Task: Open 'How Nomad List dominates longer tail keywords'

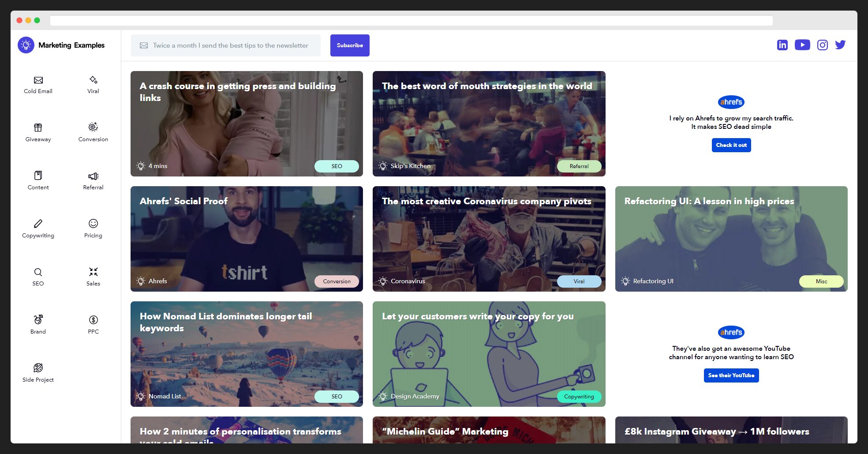Action: coord(247,354)
